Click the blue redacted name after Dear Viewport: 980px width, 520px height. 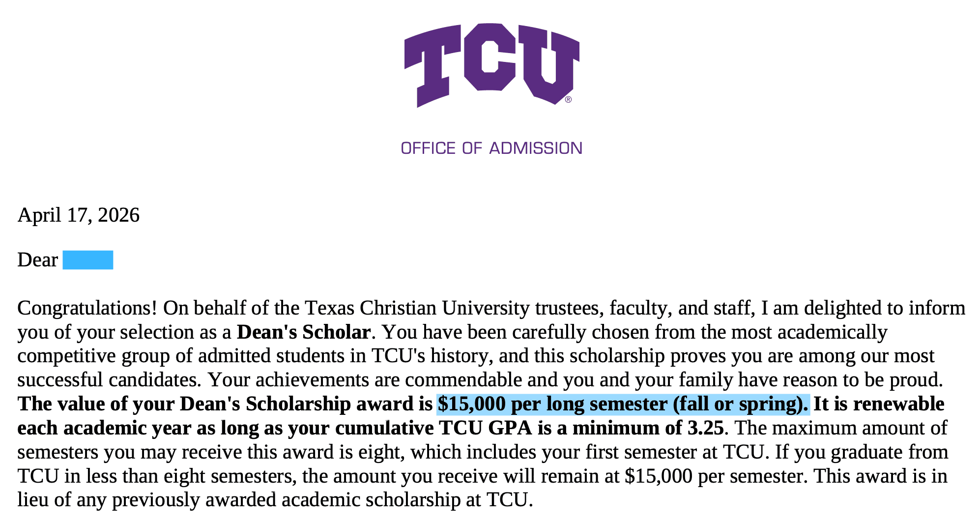click(x=88, y=260)
